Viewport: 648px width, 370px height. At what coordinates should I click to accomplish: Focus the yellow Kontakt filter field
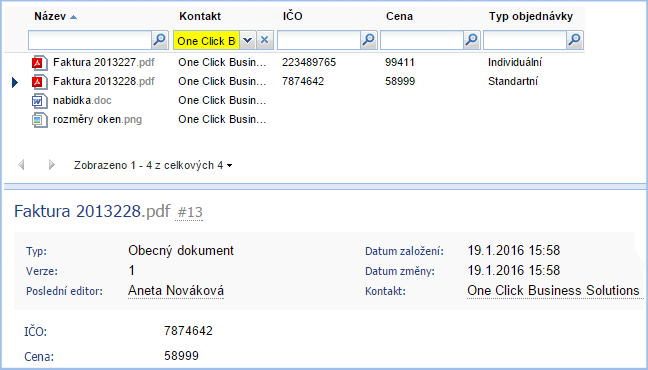(206, 40)
